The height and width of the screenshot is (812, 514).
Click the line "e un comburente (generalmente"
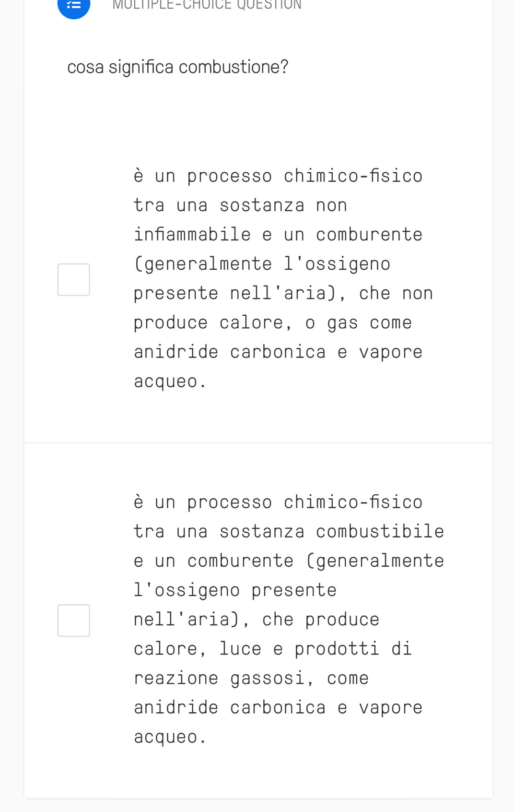click(x=289, y=561)
